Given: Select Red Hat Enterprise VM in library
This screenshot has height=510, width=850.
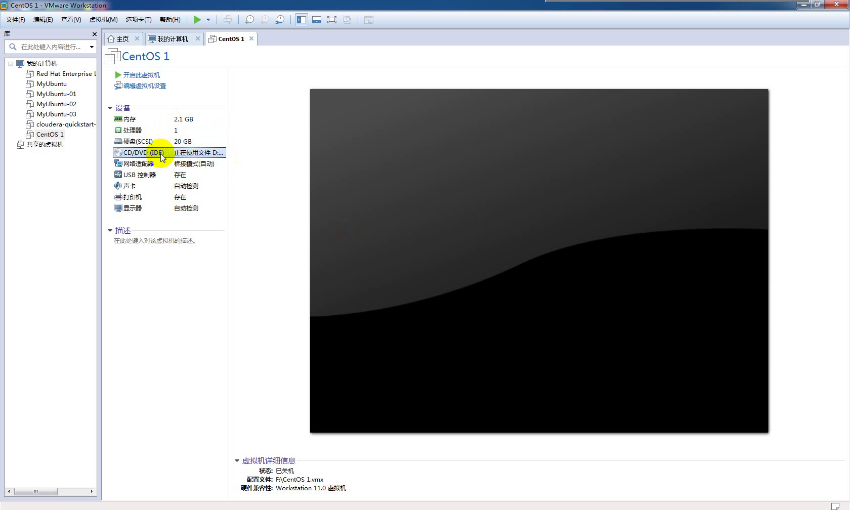Looking at the screenshot, I should point(66,74).
